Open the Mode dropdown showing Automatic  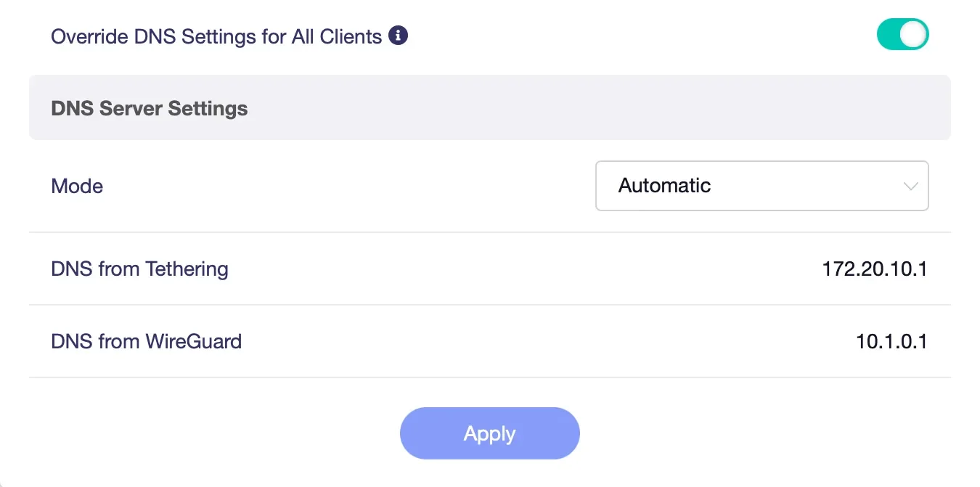(x=761, y=186)
